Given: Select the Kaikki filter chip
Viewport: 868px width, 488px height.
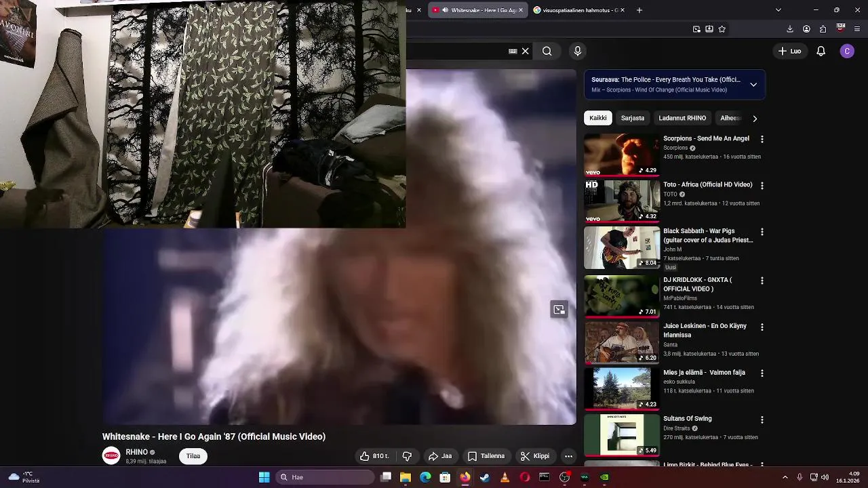Looking at the screenshot, I should tap(598, 118).
